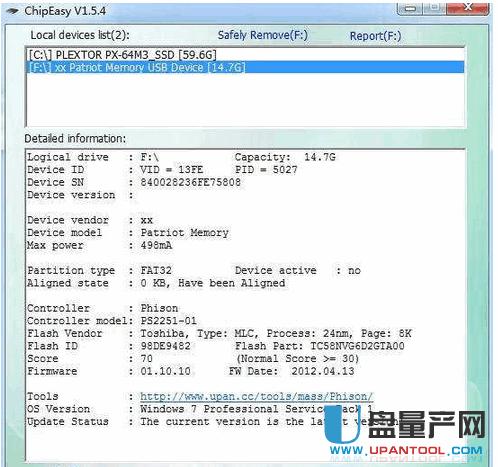Maximize the ChipEasy window
This screenshot has width=498, height=467.
pos(434,8)
